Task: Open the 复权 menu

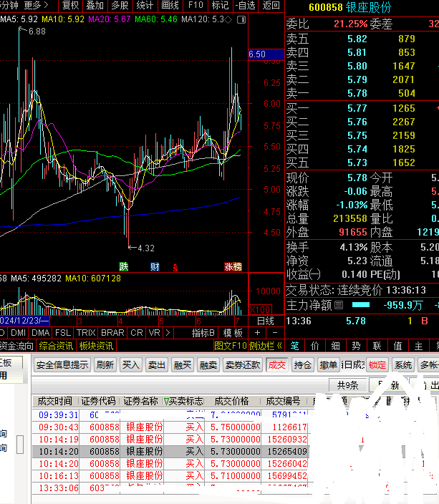Action: click(70, 5)
